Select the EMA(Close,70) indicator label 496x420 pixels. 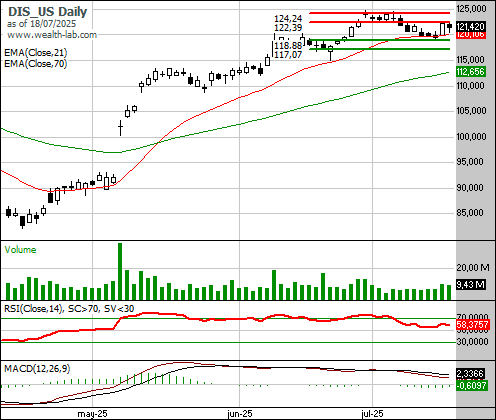(x=36, y=63)
